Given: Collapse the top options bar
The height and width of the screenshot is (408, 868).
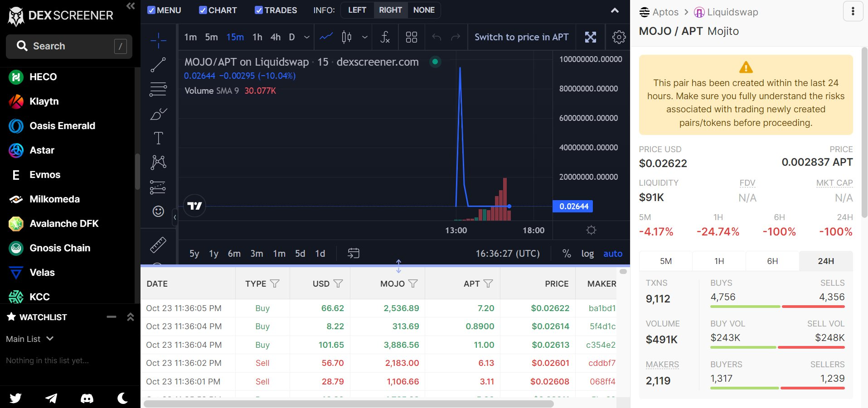Looking at the screenshot, I should [x=615, y=10].
